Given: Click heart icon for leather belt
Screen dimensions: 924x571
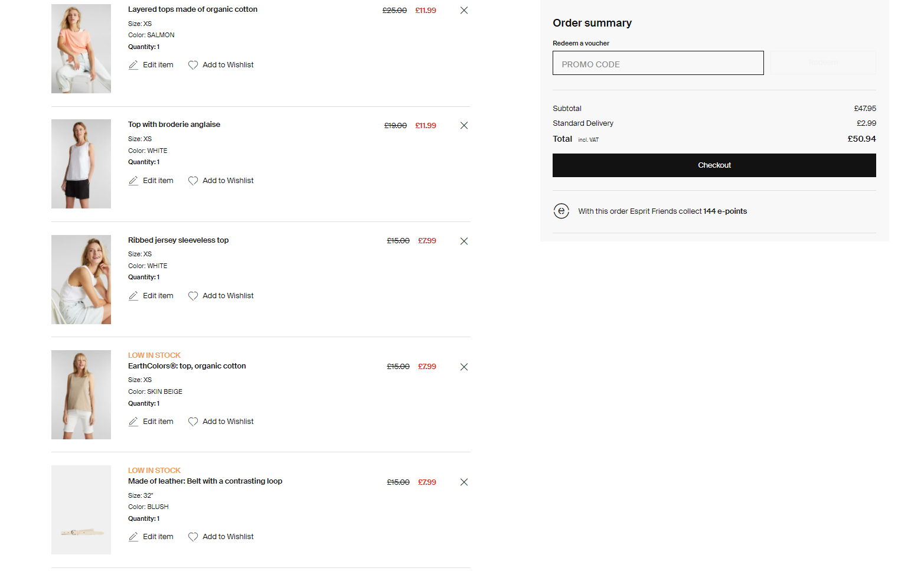Looking at the screenshot, I should (193, 537).
